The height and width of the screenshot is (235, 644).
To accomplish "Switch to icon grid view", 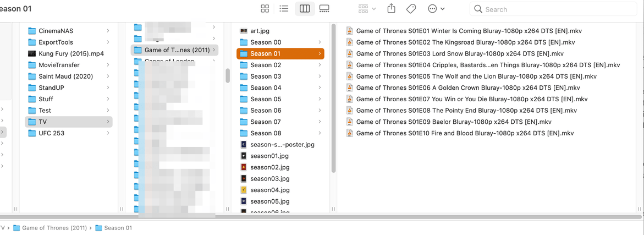I will pos(265,9).
